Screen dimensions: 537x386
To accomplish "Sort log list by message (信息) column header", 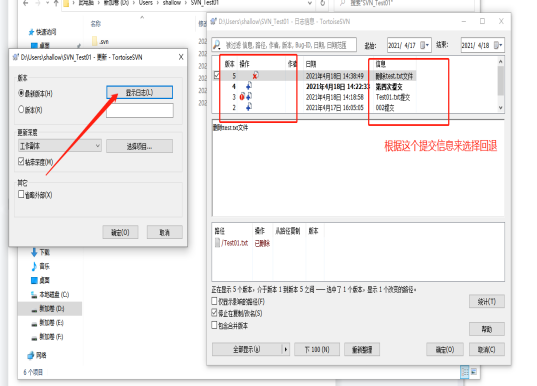I will click(381, 64).
